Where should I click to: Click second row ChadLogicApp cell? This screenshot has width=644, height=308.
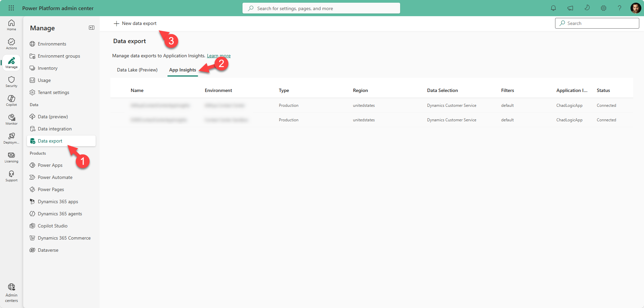point(569,120)
